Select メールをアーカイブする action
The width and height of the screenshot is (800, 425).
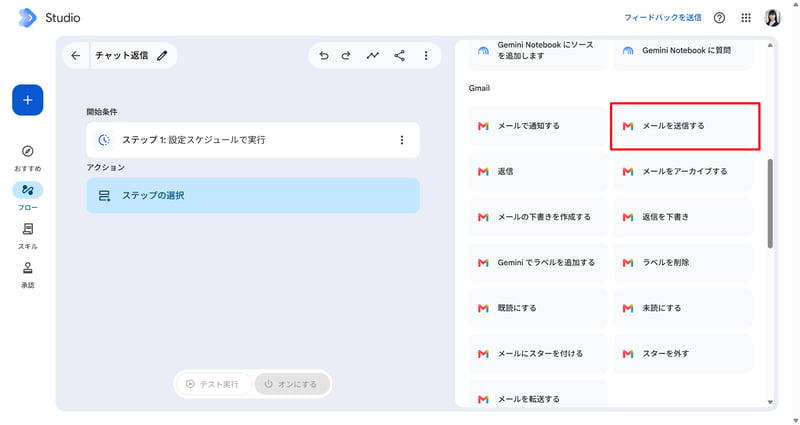683,172
